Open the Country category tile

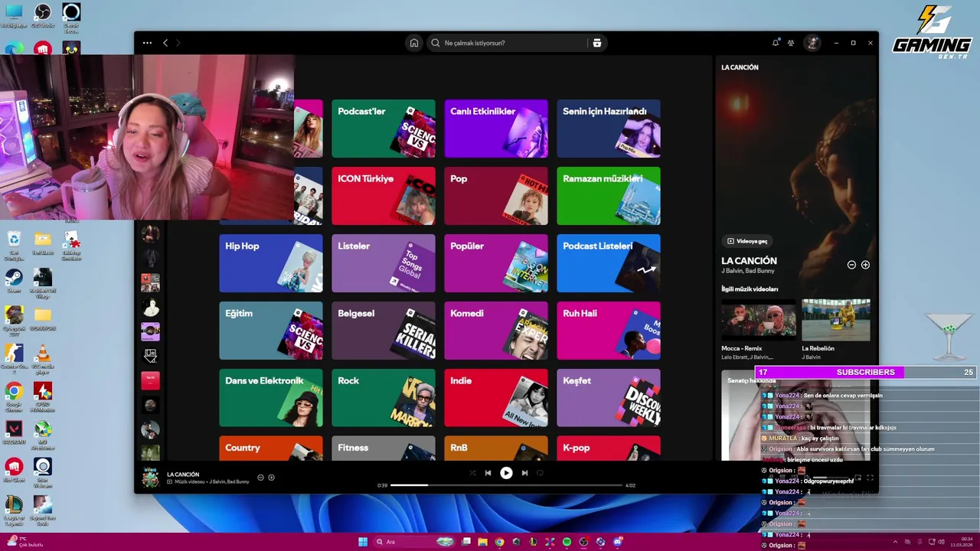coord(271,448)
